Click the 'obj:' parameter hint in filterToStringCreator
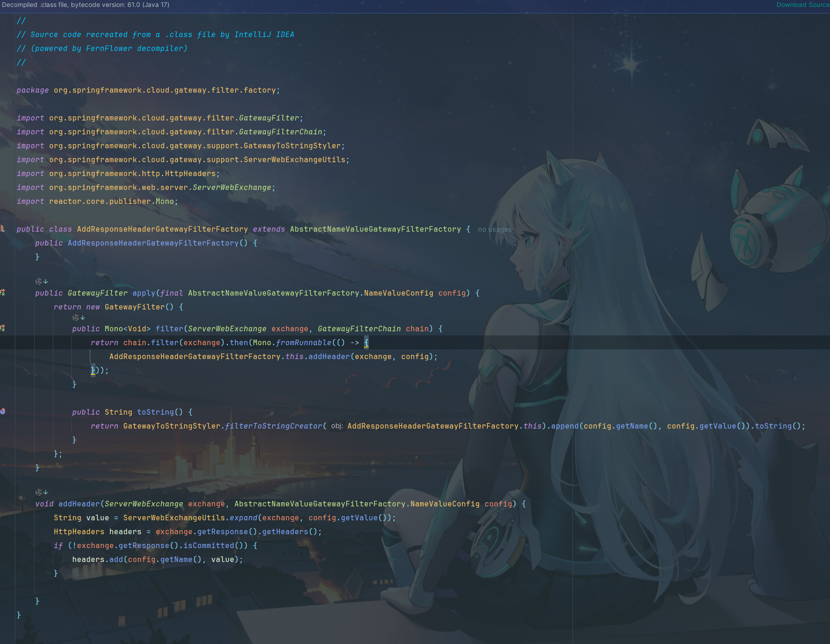Screen dimensions: 830x644 tap(337, 426)
